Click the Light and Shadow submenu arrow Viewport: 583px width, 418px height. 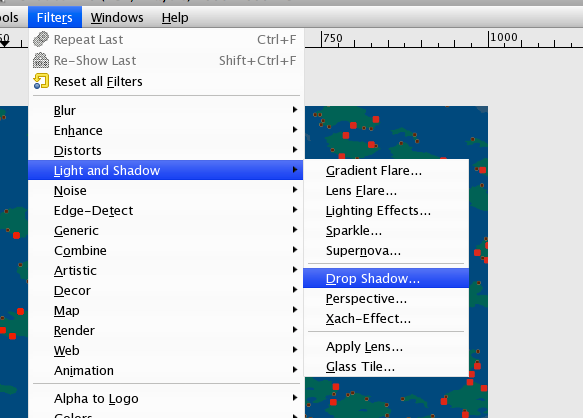pyautogui.click(x=295, y=170)
